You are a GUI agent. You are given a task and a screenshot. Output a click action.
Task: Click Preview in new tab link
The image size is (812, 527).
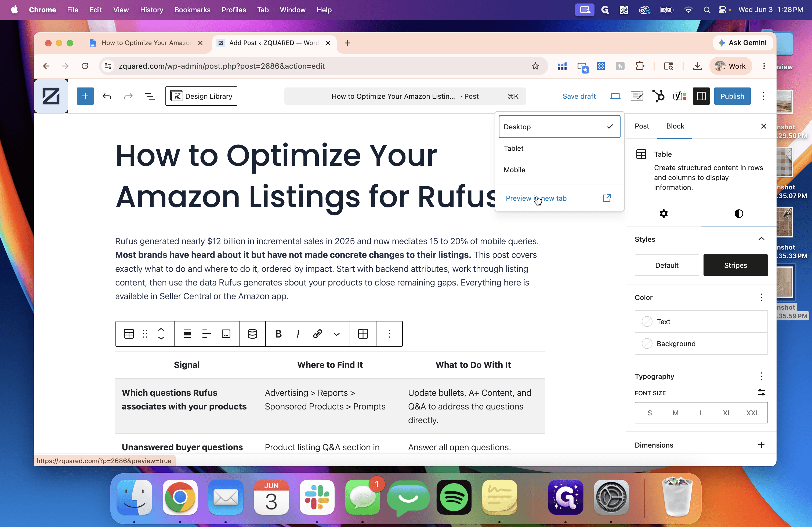tap(559, 198)
